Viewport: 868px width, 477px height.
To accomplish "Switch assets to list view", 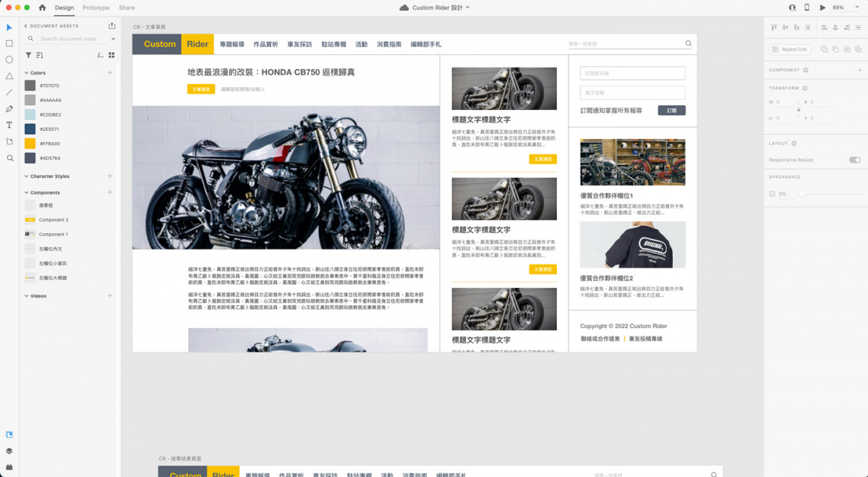I will point(101,55).
